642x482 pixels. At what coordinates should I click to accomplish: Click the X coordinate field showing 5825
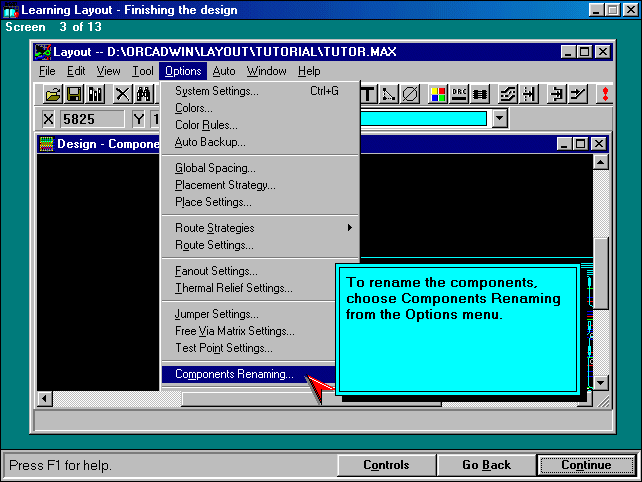click(x=92, y=119)
